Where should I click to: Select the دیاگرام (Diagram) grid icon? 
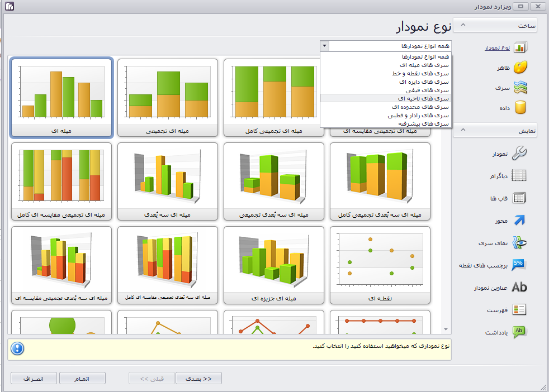519,176
